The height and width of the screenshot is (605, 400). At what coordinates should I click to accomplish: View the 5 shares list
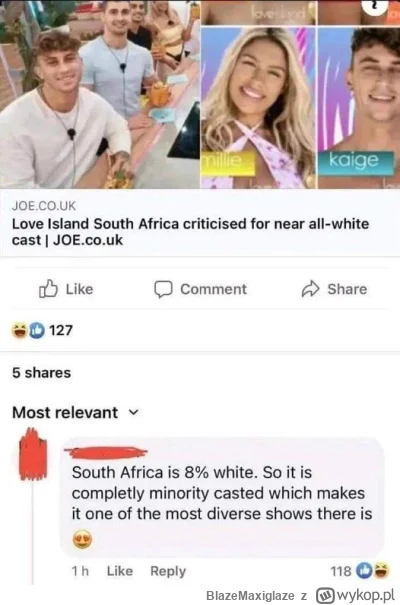pyautogui.click(x=42, y=373)
